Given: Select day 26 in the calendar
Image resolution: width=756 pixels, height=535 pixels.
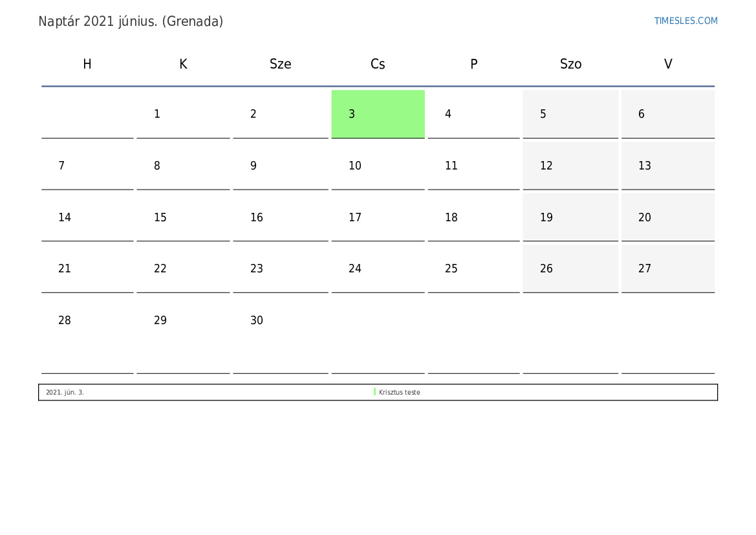Looking at the screenshot, I should (x=570, y=268).
